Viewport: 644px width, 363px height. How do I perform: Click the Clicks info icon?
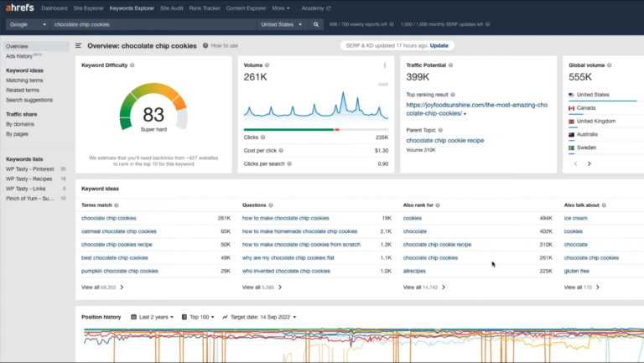point(262,137)
